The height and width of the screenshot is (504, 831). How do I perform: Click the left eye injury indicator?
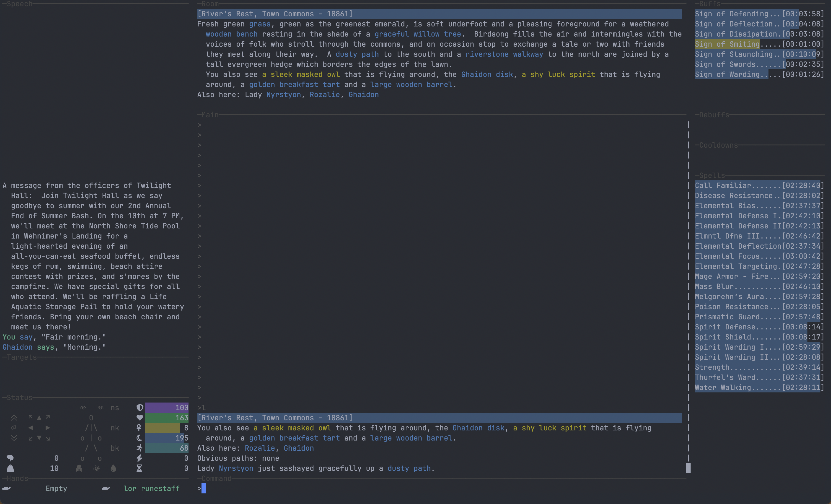pyautogui.click(x=83, y=408)
